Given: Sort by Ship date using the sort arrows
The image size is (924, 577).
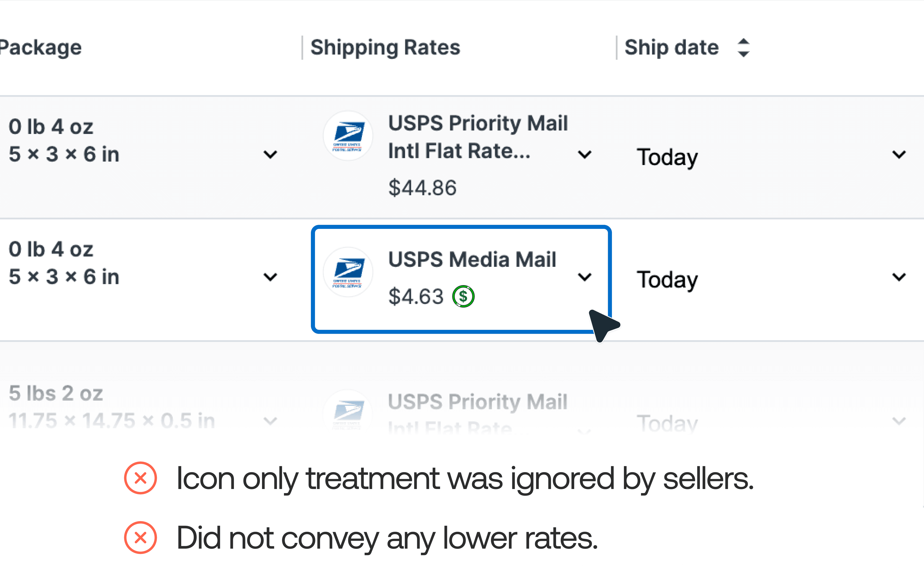Looking at the screenshot, I should coord(743,48).
